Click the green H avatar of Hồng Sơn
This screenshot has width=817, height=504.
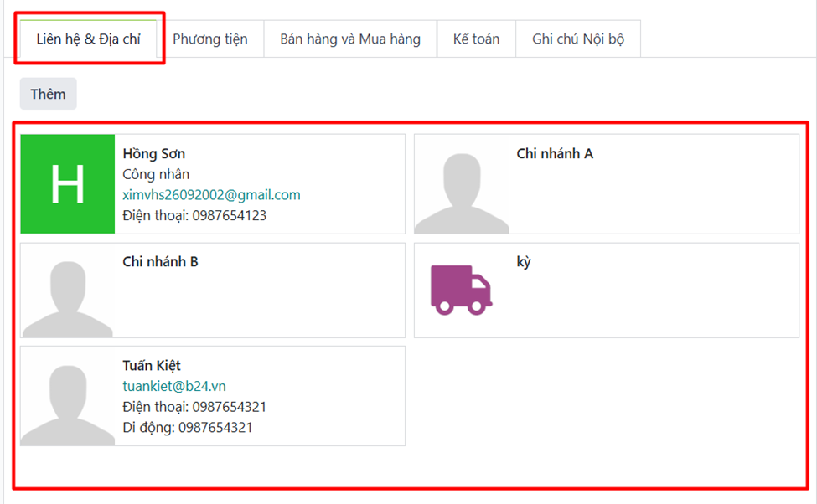tap(67, 183)
